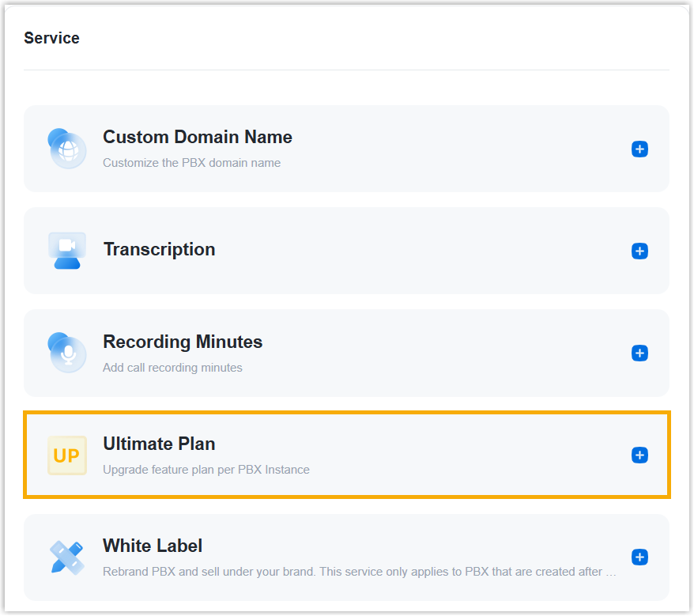Expand Ultimate Plan via its plus icon
694x616 pixels.
tap(639, 455)
